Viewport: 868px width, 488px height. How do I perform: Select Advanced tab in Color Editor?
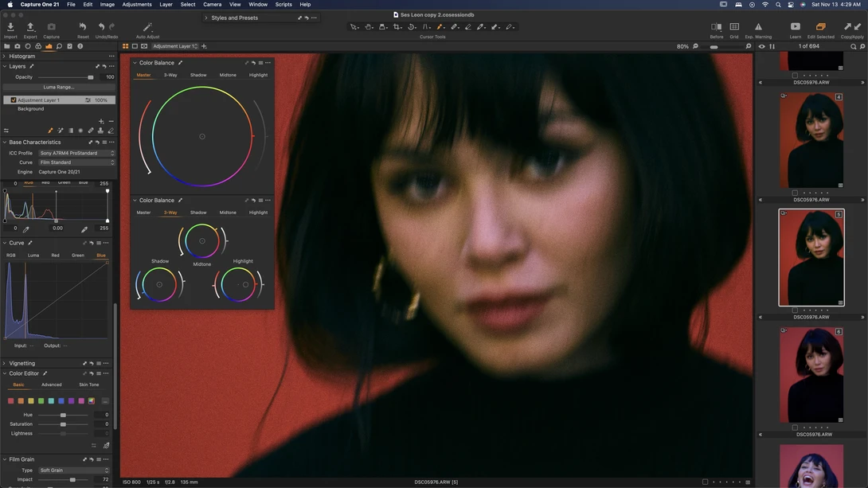52,385
